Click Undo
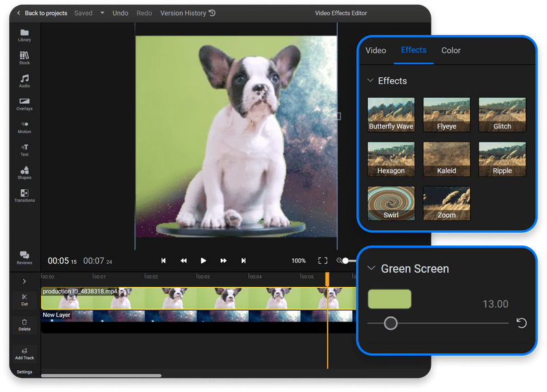This screenshot has height=392, width=547. point(120,13)
